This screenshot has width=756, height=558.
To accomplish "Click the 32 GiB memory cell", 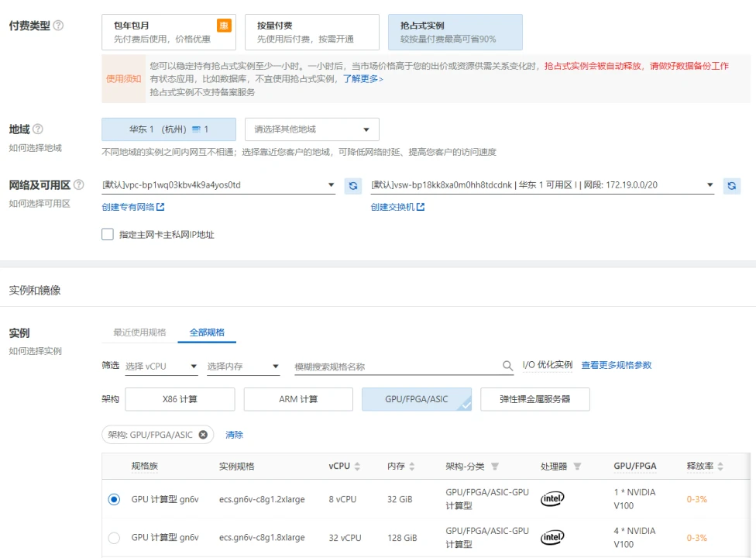I will 400,499.
